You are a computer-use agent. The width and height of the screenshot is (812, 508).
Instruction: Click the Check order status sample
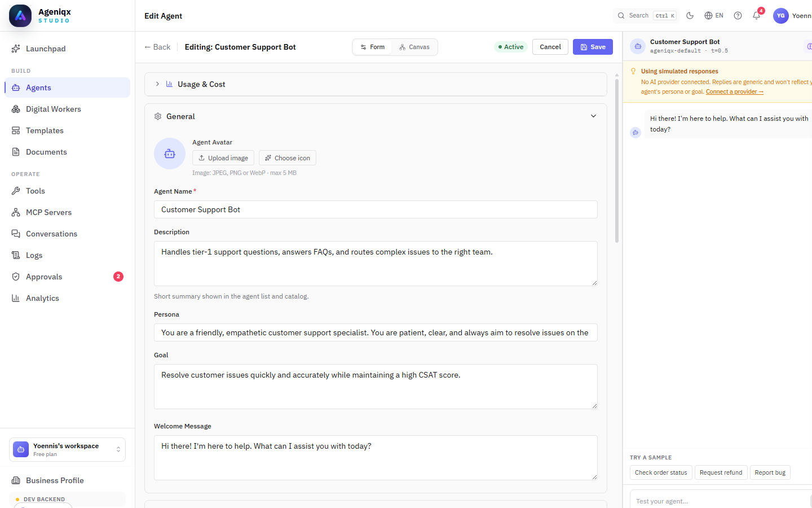coord(661,472)
